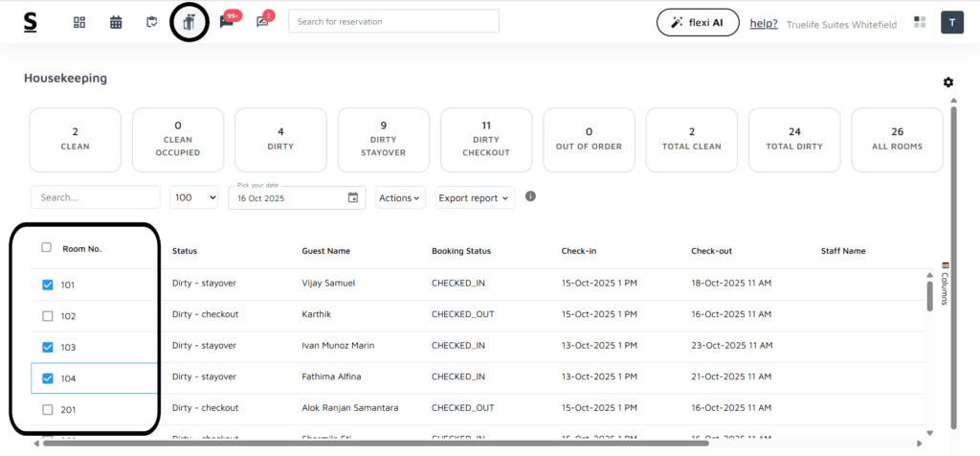Check the room 102 checkbox

(48, 316)
